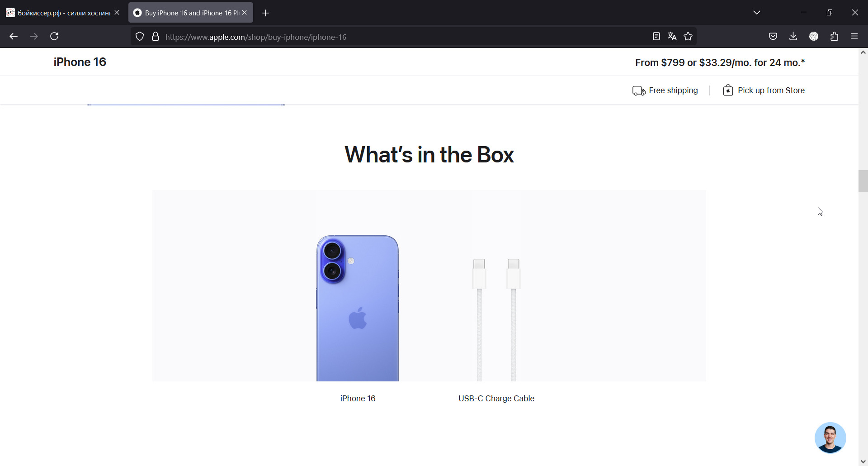Click the USB-C Charge Cable caption
The width and height of the screenshot is (868, 466).
(x=496, y=399)
